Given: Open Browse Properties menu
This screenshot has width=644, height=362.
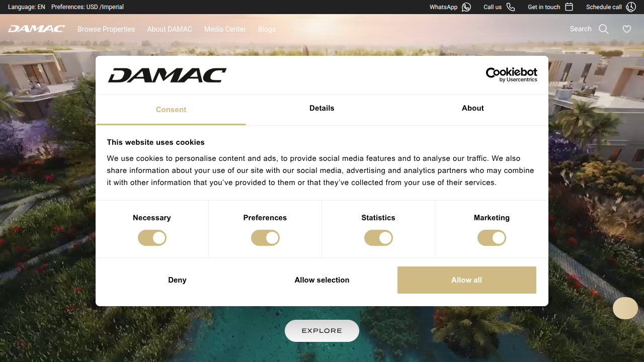Looking at the screenshot, I should (x=106, y=29).
